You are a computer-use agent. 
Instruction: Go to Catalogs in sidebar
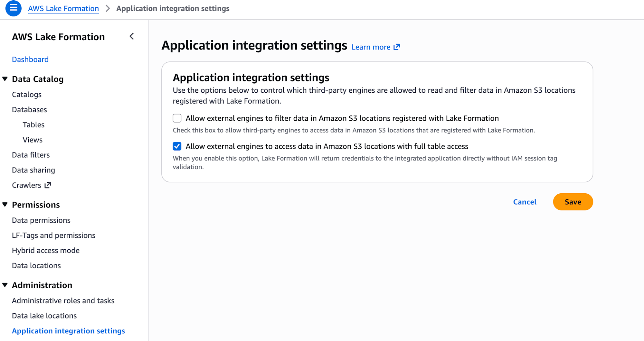click(27, 95)
